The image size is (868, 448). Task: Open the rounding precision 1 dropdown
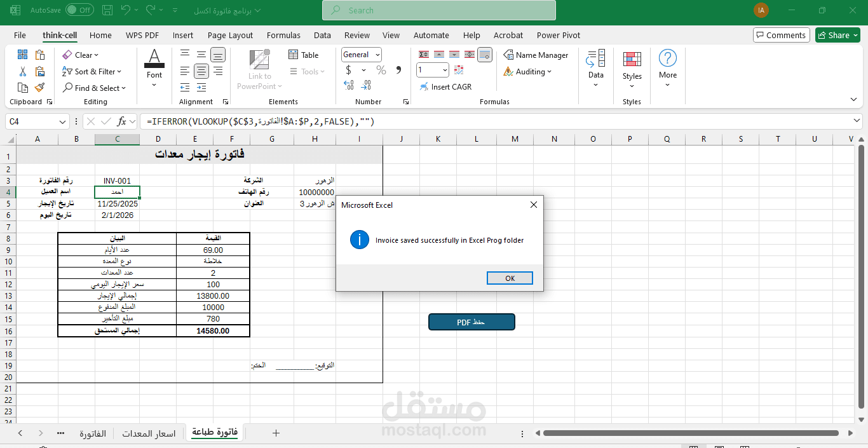[445, 70]
